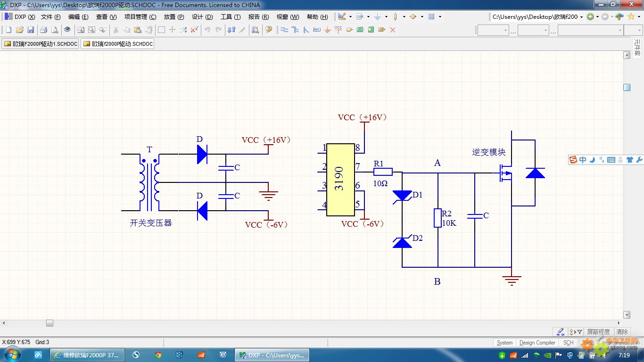Click the horizontal scrollbar thumb
The image size is (644, 362).
(50, 323)
